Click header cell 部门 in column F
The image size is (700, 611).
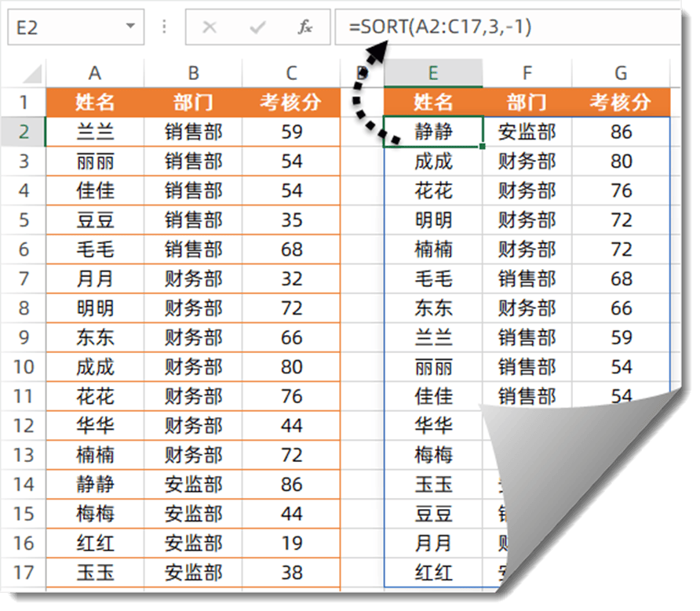[527, 102]
